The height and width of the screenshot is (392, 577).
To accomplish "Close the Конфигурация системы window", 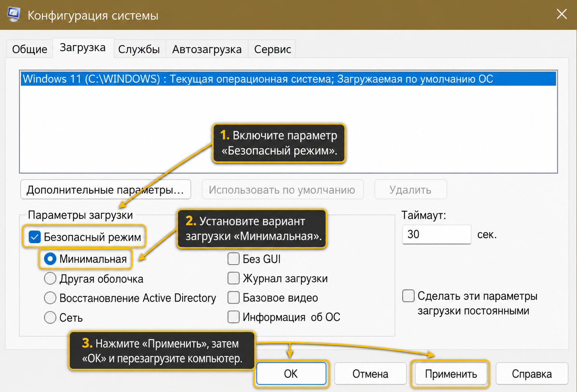I will [561, 14].
